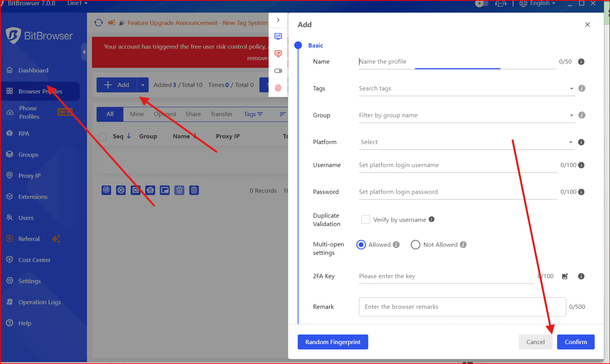Open the Add button dropdown arrow
Viewport: 610px width, 364px height.
coord(143,85)
